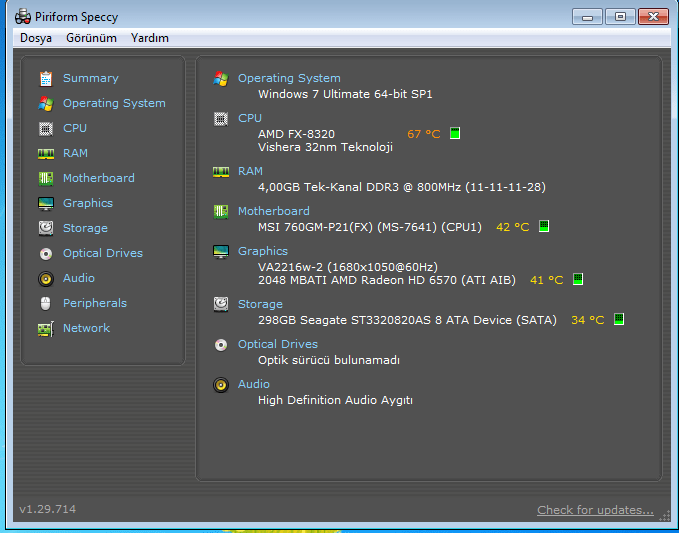Click the Storage drive icon in summary panel
Viewport: 679px width, 533px height.
221,304
